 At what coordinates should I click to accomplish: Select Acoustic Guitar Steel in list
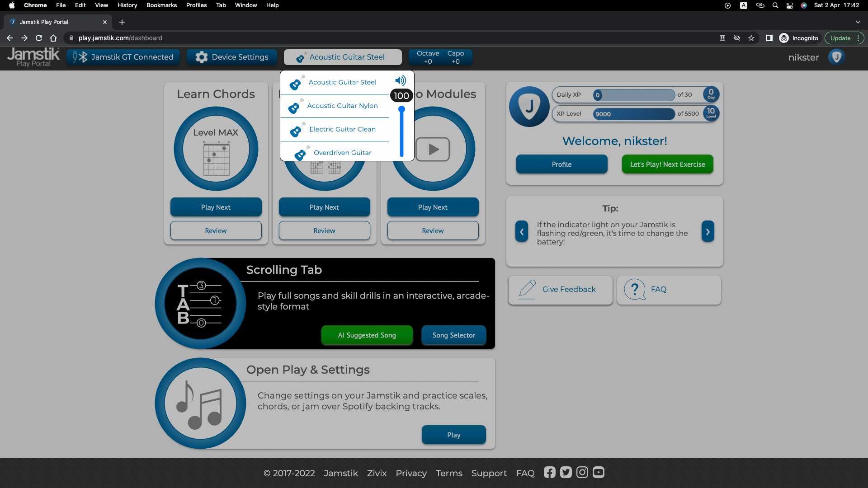[335, 82]
